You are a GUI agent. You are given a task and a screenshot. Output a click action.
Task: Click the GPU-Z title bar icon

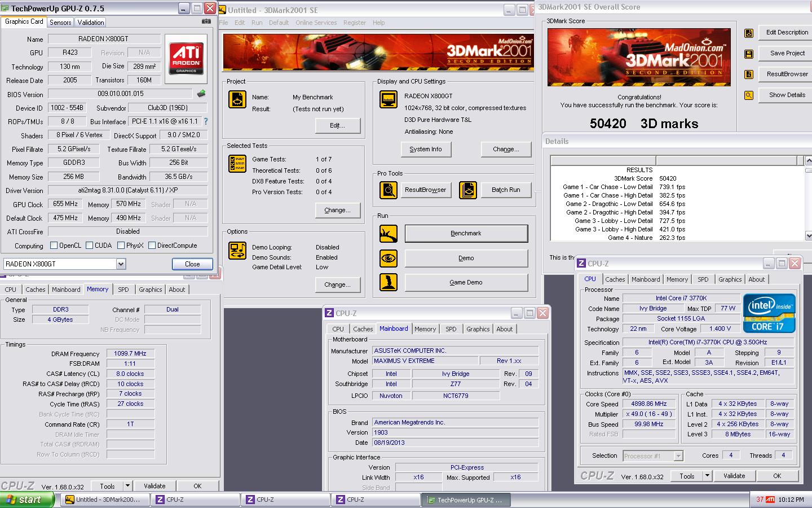tap(5, 8)
